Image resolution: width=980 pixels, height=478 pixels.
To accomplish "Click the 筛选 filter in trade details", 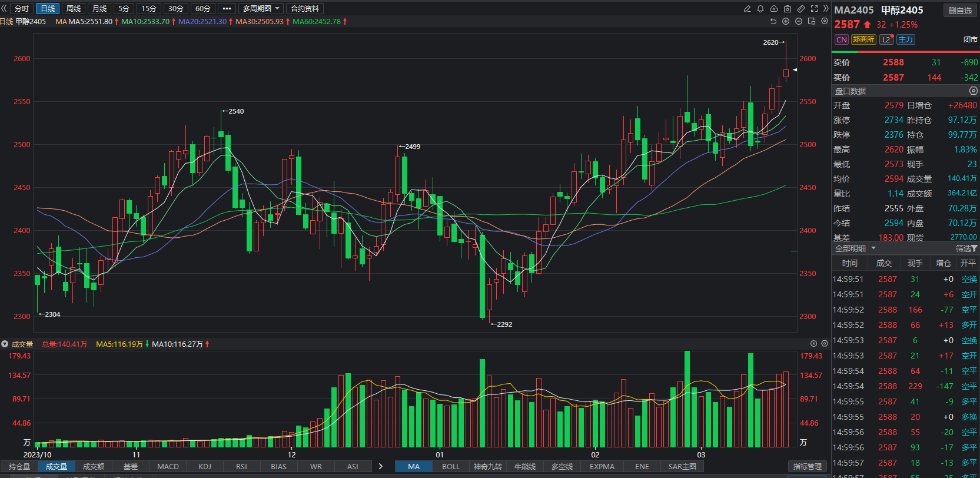I will click(966, 248).
